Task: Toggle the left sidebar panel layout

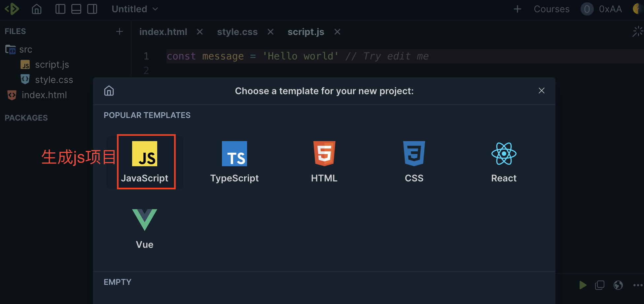Action: coord(60,9)
